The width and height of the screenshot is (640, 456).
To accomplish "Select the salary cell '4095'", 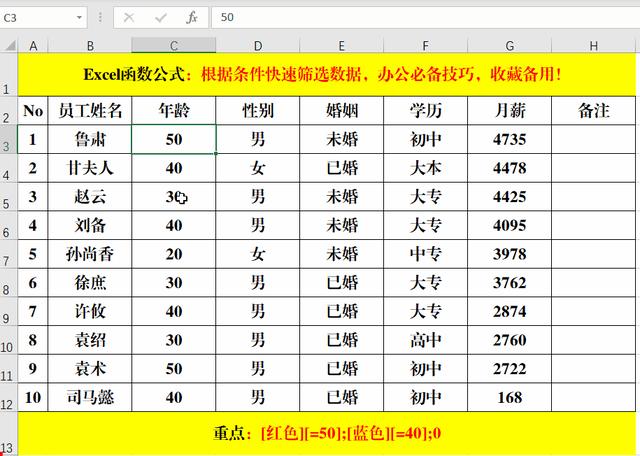I will (x=509, y=225).
